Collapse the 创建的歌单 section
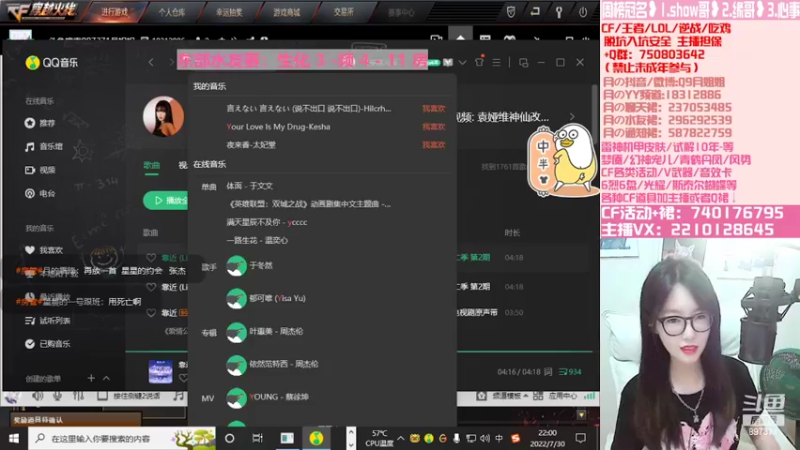The image size is (800, 450). pos(106,378)
